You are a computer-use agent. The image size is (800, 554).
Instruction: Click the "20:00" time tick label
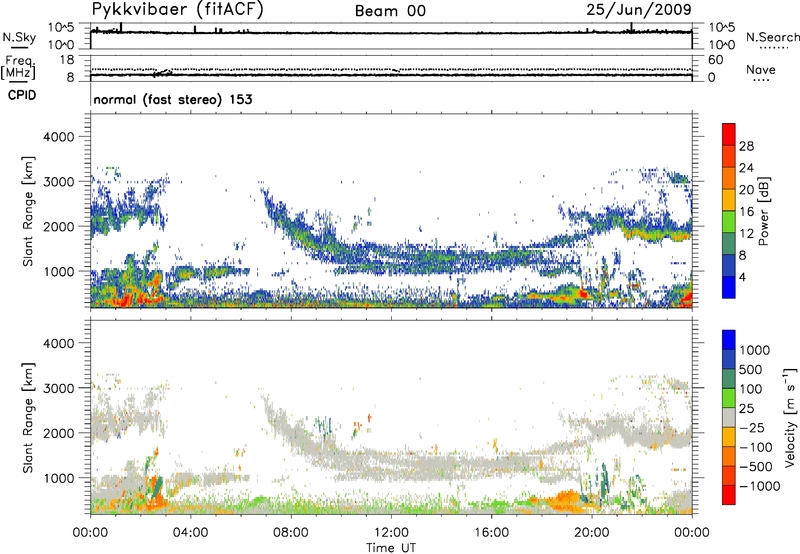pos(591,533)
